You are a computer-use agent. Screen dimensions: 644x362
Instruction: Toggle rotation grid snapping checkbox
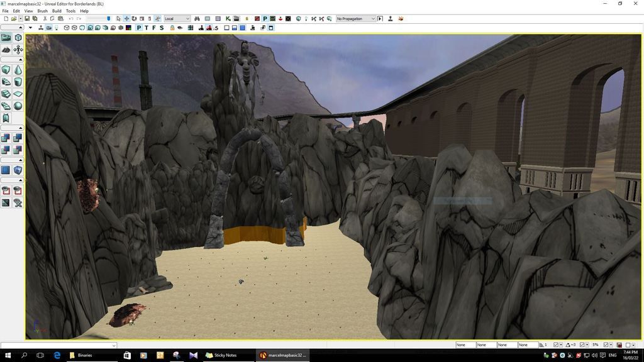[582, 345]
